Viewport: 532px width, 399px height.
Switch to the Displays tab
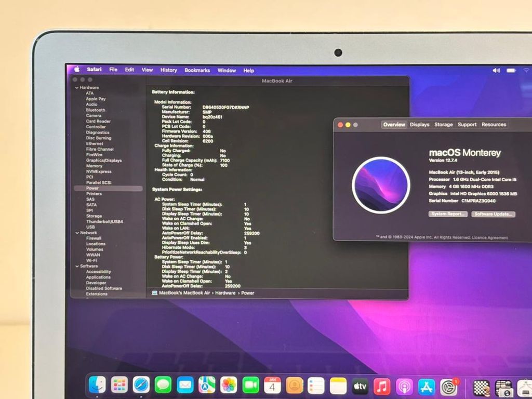pyautogui.click(x=419, y=125)
